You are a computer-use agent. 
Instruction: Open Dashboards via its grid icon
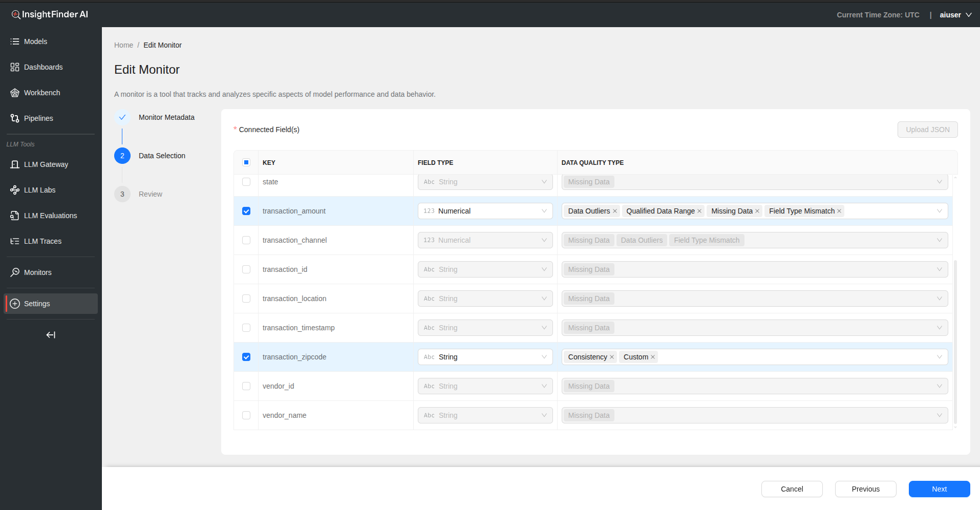15,67
